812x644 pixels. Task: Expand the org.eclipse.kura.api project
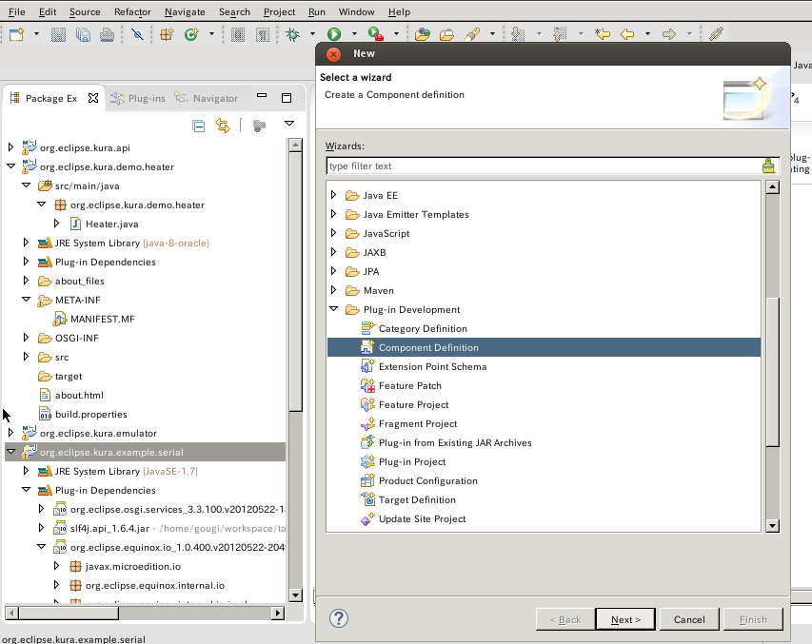tap(10, 147)
